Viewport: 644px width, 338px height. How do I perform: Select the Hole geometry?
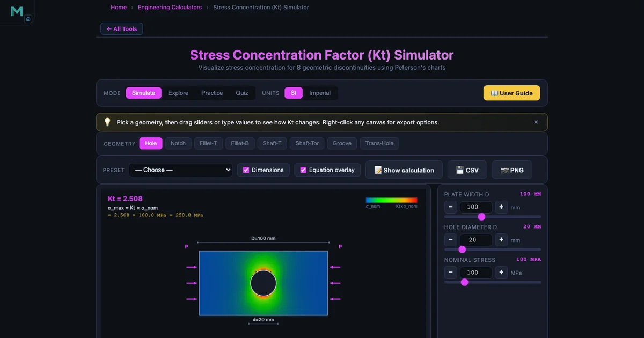[151, 143]
